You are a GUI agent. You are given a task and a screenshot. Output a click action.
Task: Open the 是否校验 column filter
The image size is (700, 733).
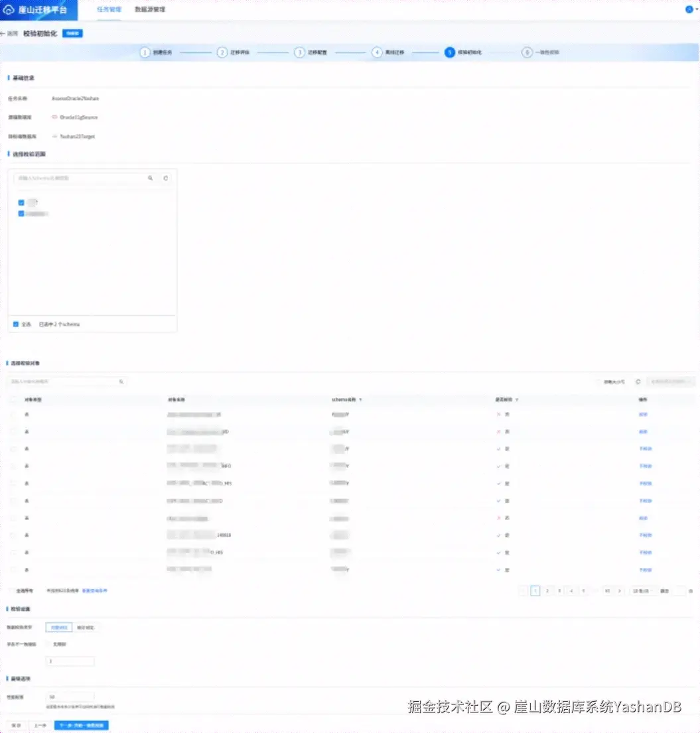tap(517, 400)
